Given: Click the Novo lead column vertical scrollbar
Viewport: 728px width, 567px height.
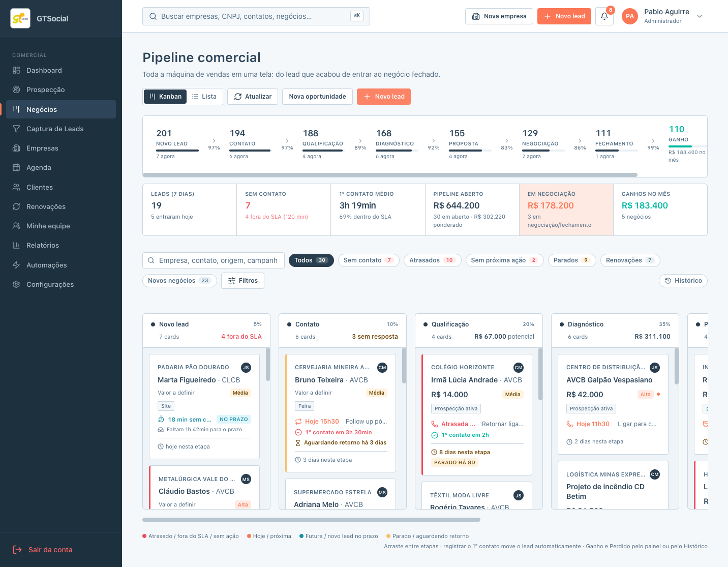Looking at the screenshot, I should tap(268, 364).
